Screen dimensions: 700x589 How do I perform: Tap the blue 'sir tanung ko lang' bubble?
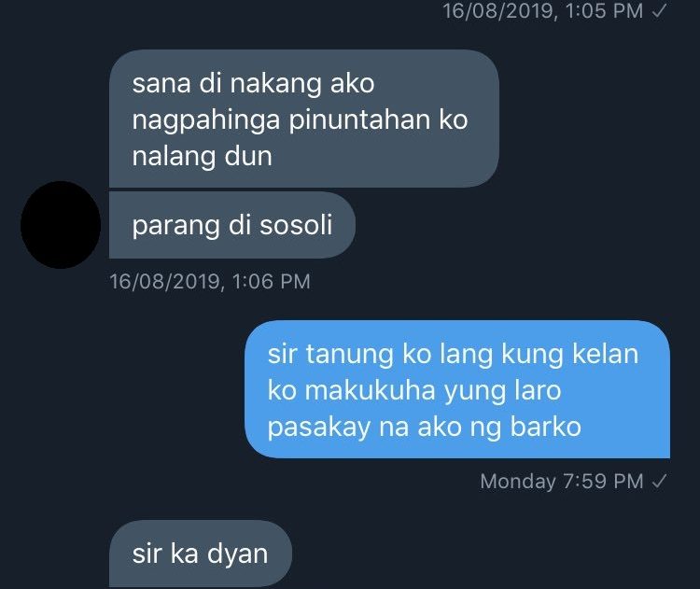457,389
